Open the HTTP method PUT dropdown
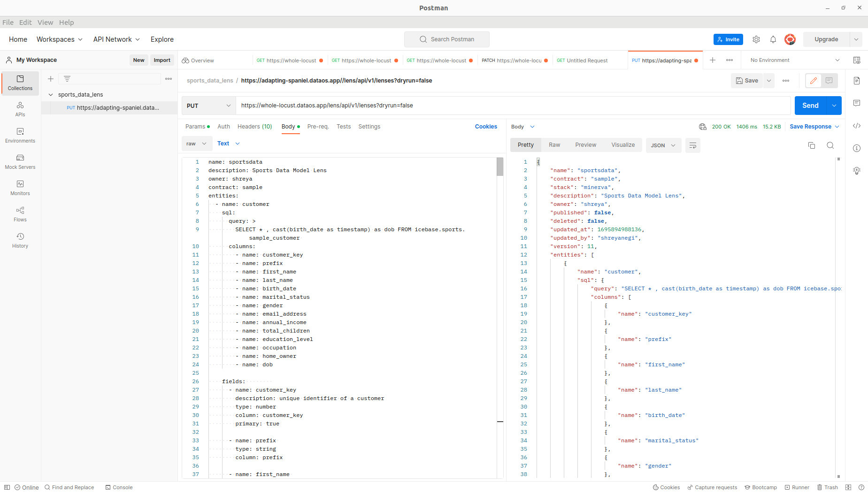 point(209,106)
